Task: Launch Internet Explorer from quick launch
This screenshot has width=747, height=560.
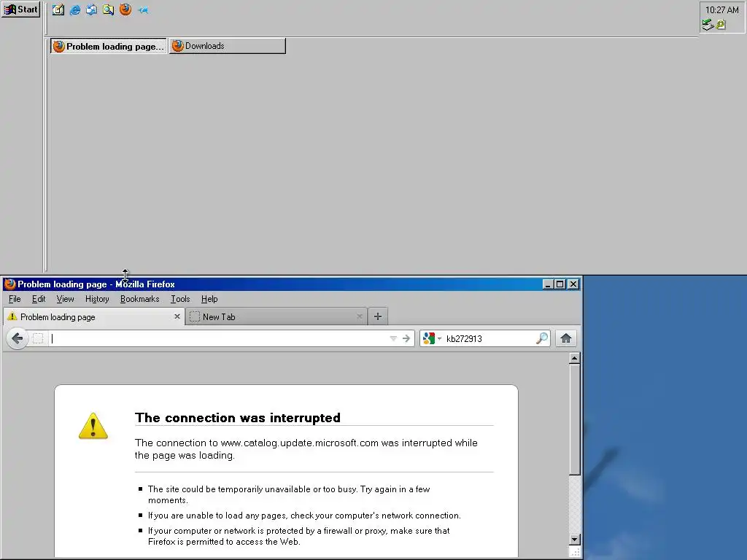Action: click(x=75, y=9)
